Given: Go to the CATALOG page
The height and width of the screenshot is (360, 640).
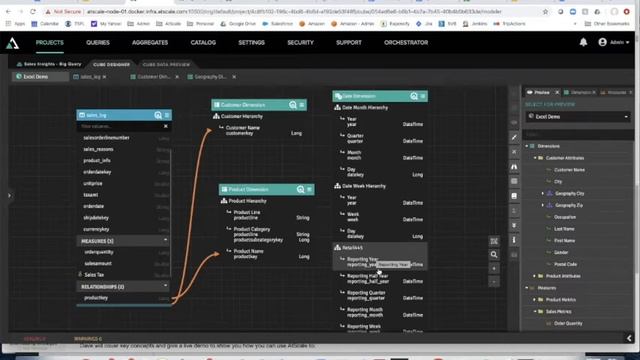Looking at the screenshot, I should pos(203,42).
